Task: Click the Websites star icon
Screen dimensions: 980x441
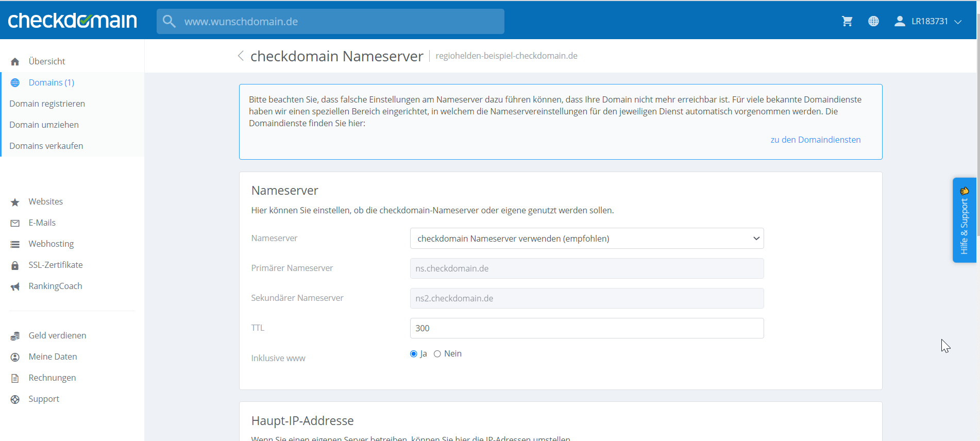Action: 15,202
